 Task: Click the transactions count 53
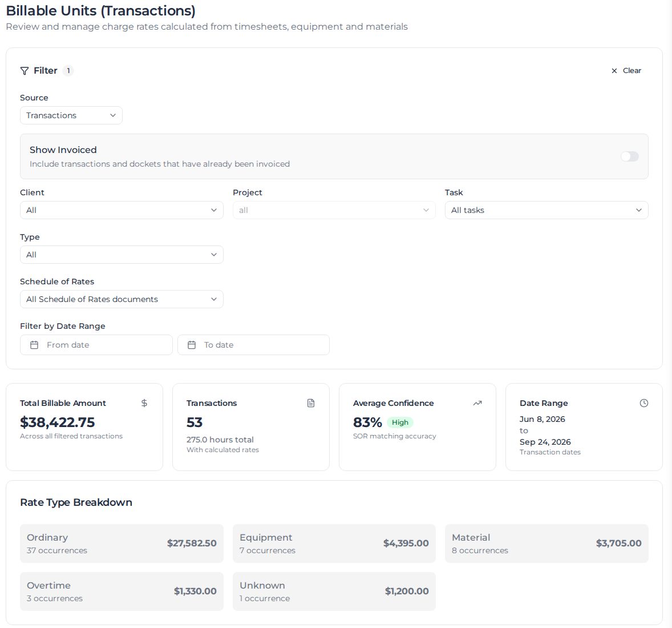coord(194,422)
